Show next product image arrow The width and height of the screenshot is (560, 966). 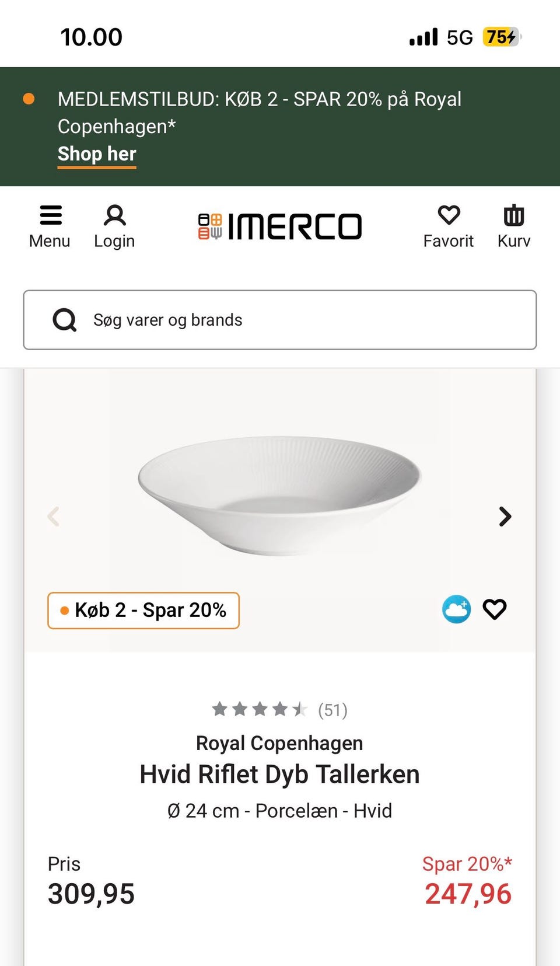click(505, 516)
